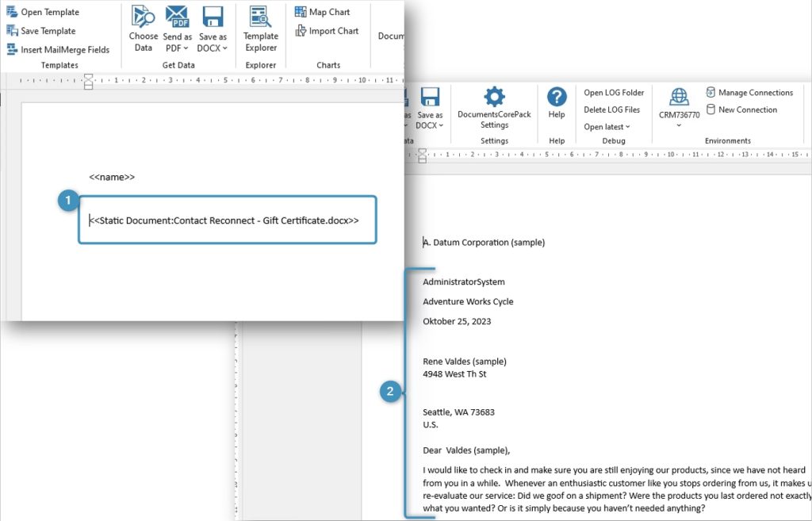812x521 pixels.
Task: Click Insert MailMerge Fields button
Action: pos(57,49)
